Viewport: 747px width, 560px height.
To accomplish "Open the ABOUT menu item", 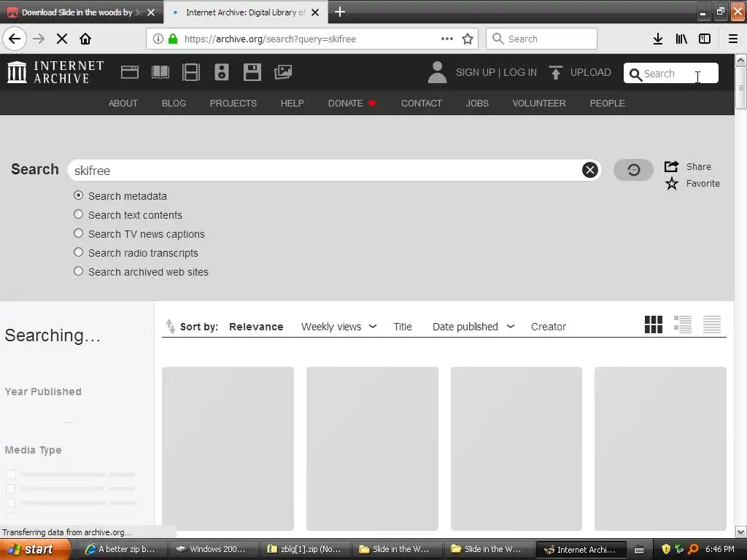I will click(123, 104).
